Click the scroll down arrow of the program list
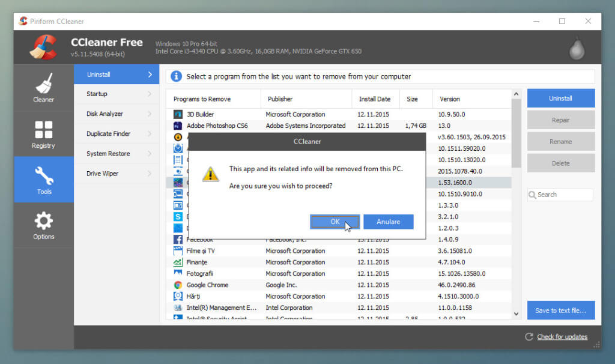Viewport: 615px width, 364px height. point(516,314)
